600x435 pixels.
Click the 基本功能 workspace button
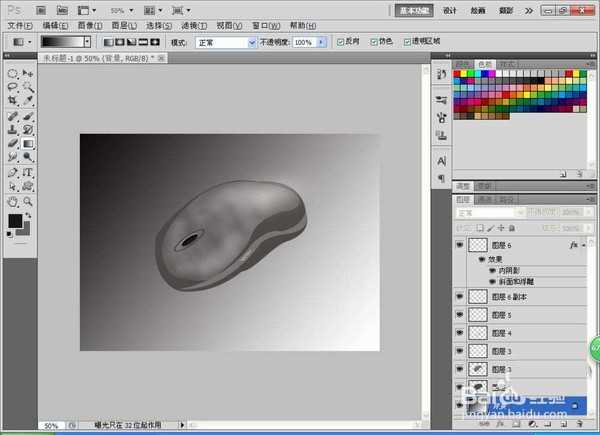tap(413, 9)
